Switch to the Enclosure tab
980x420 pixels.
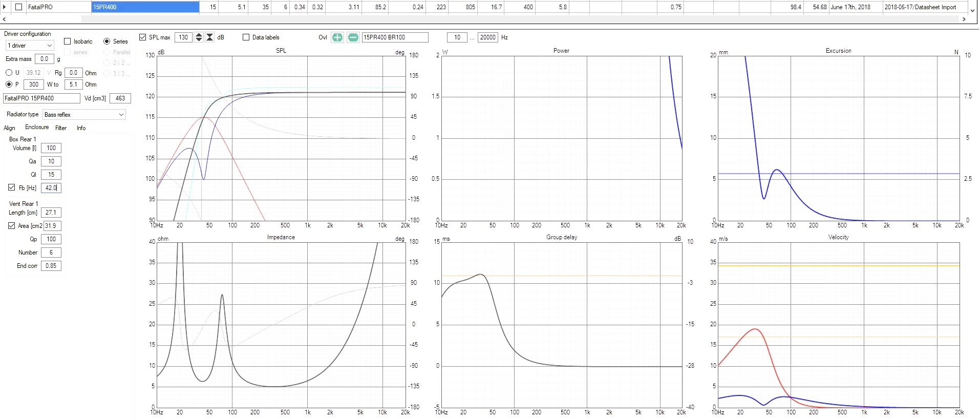click(37, 127)
